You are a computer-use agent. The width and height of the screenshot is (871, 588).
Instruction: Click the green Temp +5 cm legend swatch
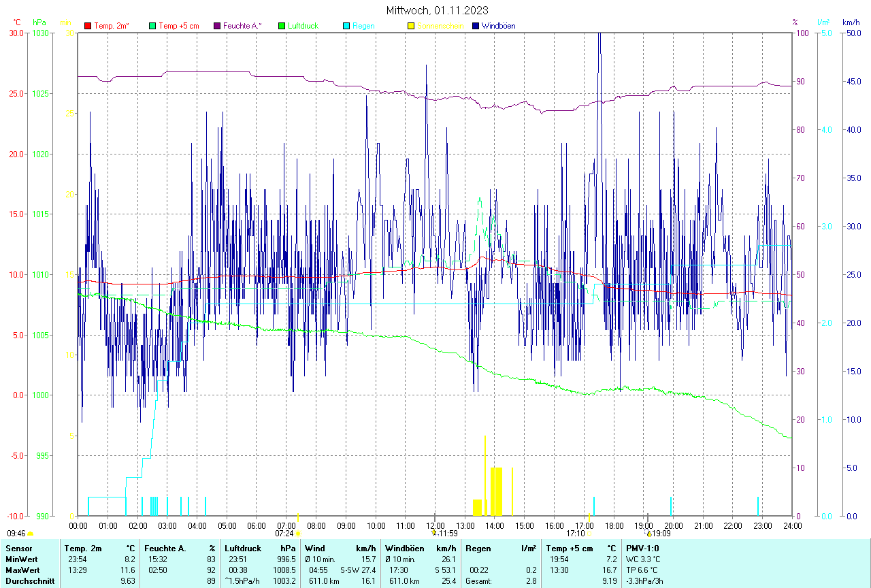pyautogui.click(x=152, y=26)
